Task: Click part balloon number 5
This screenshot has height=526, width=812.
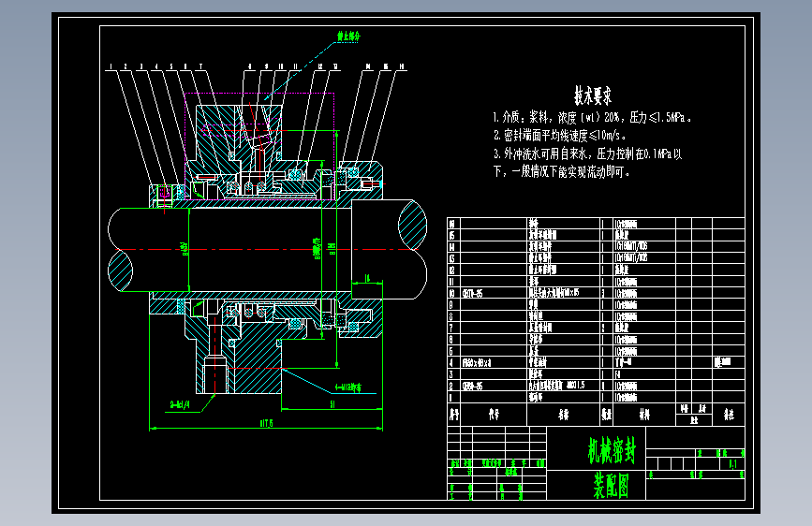Action: 171,66
